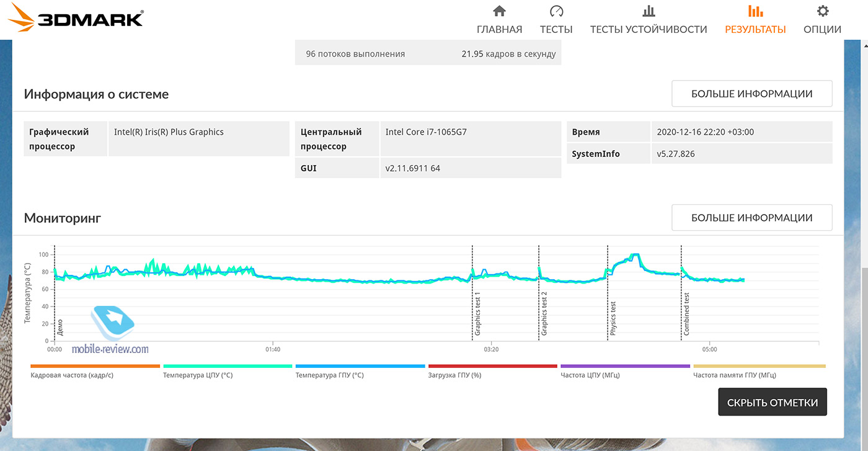Click the 21.95 кадров в секунду value

508,54
